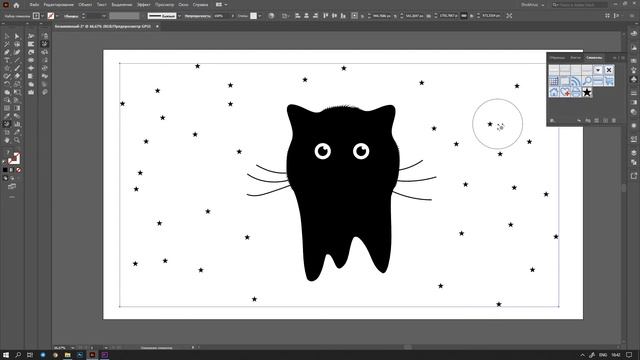Open the brush definition dropdown
This screenshot has height=360, width=640.
179,16
